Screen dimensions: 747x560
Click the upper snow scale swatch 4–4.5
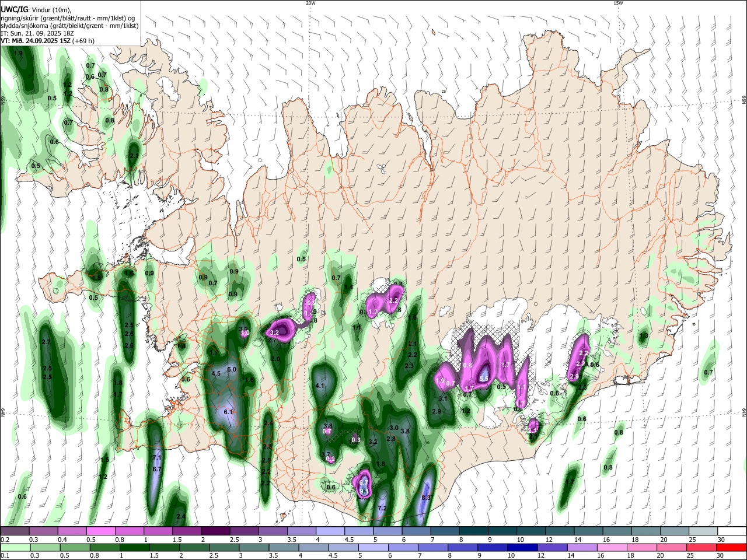[330, 531]
